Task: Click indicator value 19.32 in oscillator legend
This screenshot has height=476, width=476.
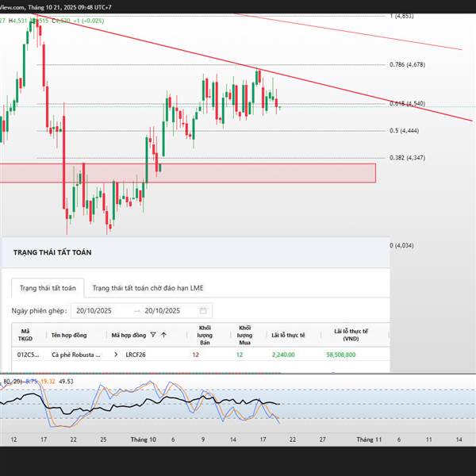Action: pyautogui.click(x=48, y=382)
